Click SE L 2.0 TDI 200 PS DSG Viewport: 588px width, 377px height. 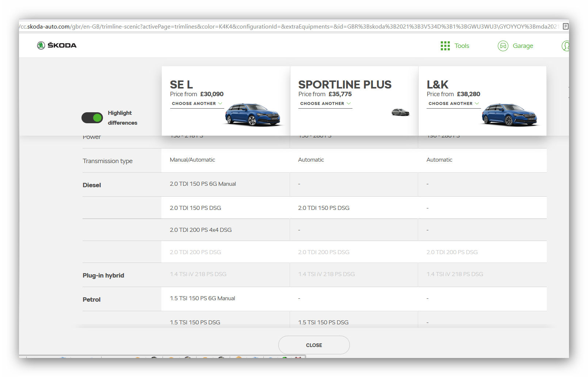195,252
